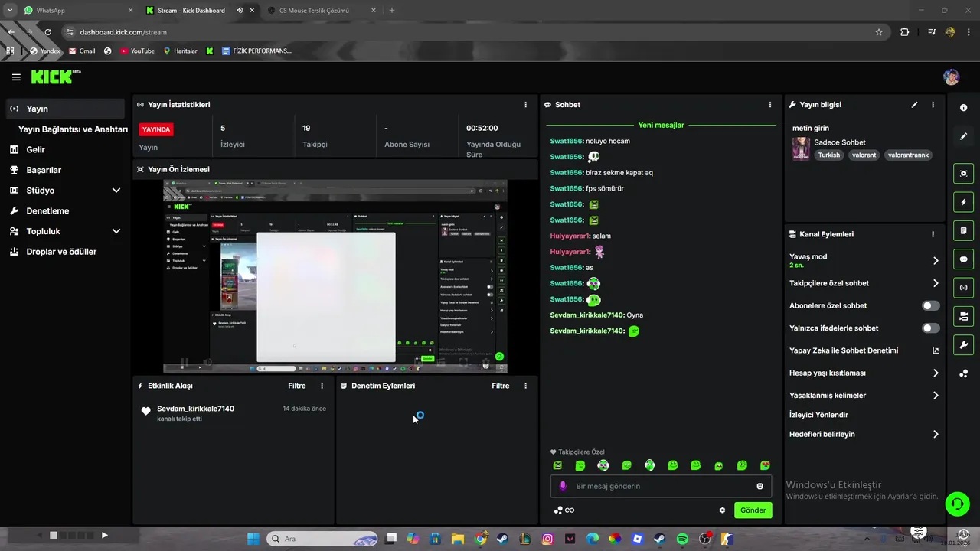Click the stream preview widget icon in right sidebar

[x=963, y=174]
